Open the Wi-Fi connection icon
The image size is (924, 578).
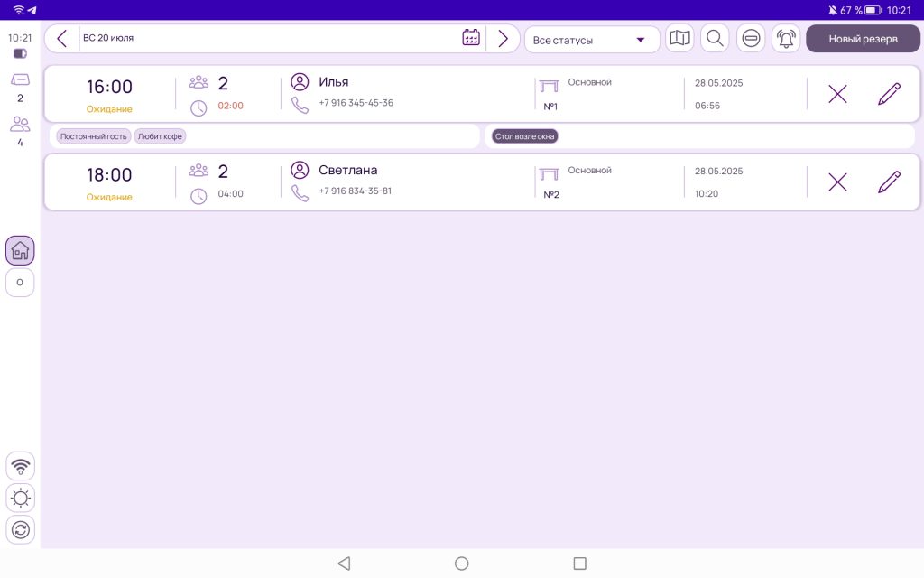21,466
